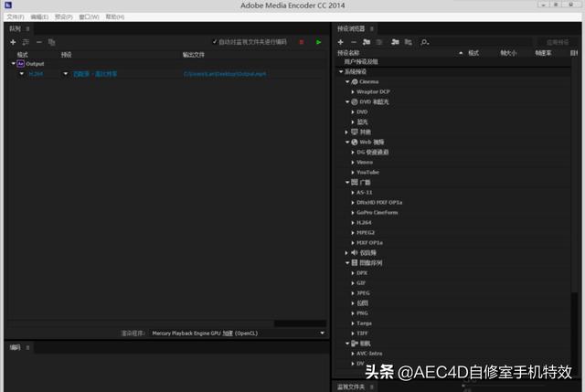Collapse the System Presets group
The height and width of the screenshot is (392, 585).
coord(341,71)
